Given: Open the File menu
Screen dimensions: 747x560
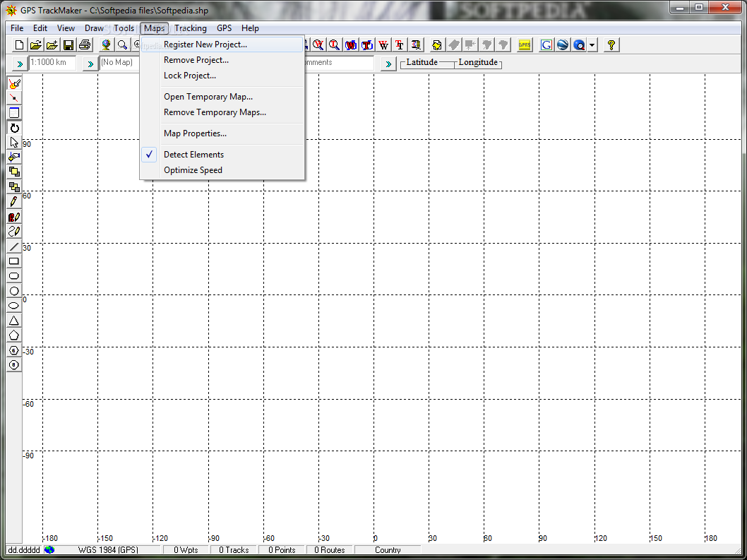Looking at the screenshot, I should tap(17, 28).
